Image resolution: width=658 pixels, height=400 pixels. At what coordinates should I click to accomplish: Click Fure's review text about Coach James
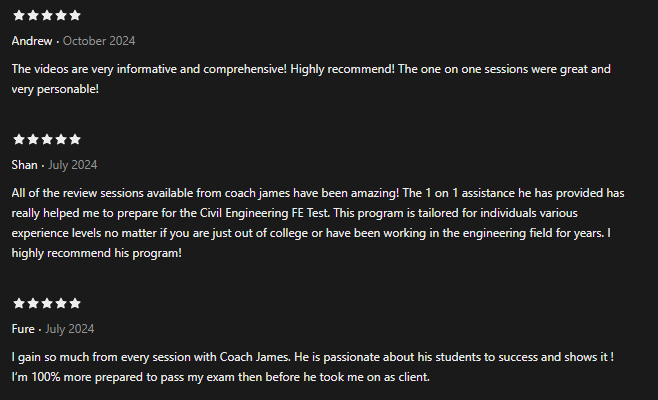pos(313,367)
